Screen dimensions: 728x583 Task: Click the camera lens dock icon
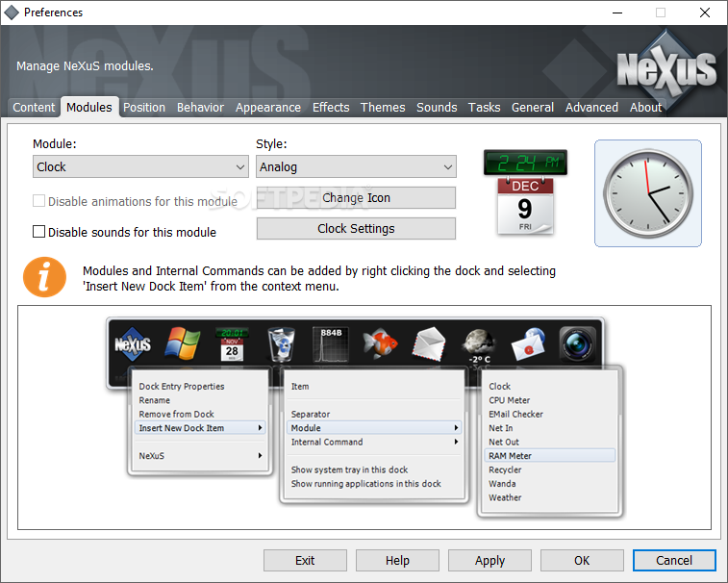tap(577, 344)
